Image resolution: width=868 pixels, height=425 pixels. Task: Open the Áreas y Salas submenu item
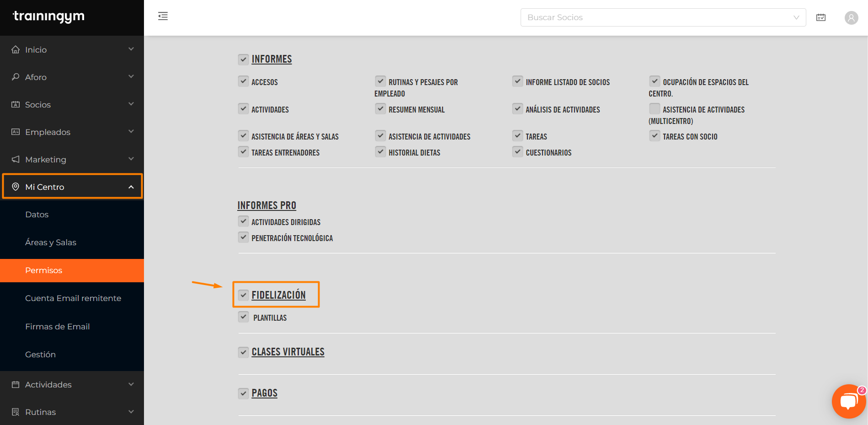click(x=51, y=242)
